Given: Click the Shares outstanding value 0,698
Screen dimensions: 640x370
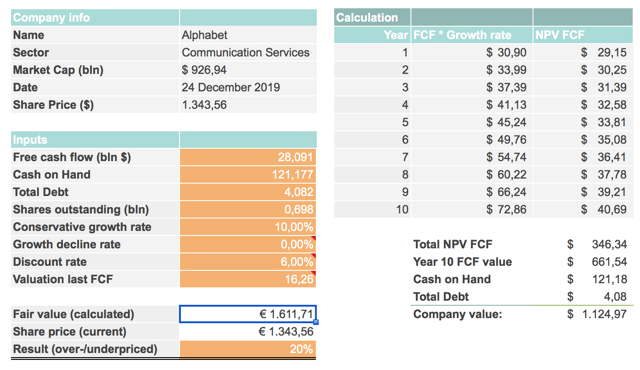Looking at the screenshot, I should coord(248,209).
